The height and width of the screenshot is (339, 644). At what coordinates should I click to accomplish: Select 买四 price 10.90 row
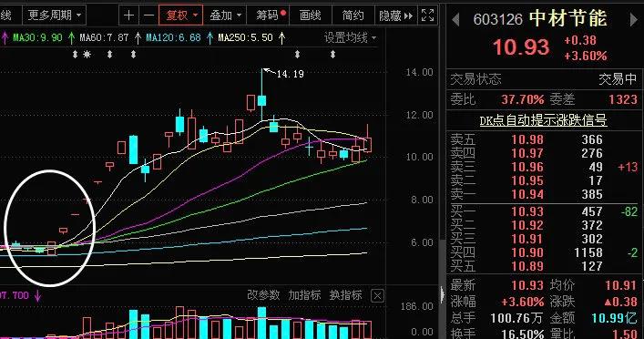544,252
